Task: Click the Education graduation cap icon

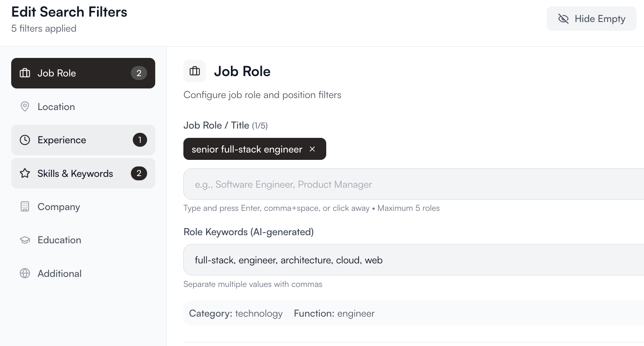Action: point(25,240)
